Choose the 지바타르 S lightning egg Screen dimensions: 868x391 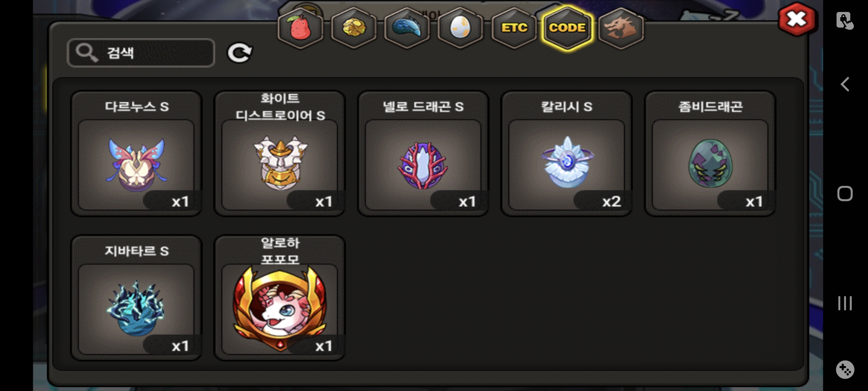pos(136,298)
